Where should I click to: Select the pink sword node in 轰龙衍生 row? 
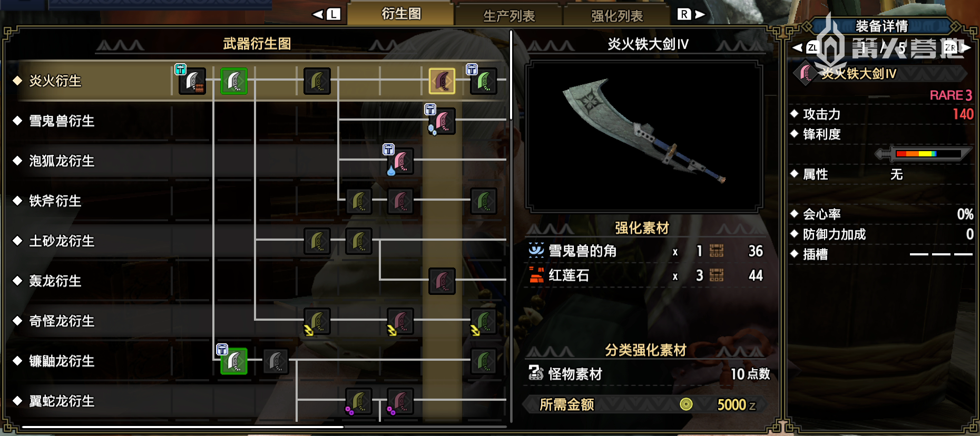click(x=442, y=281)
